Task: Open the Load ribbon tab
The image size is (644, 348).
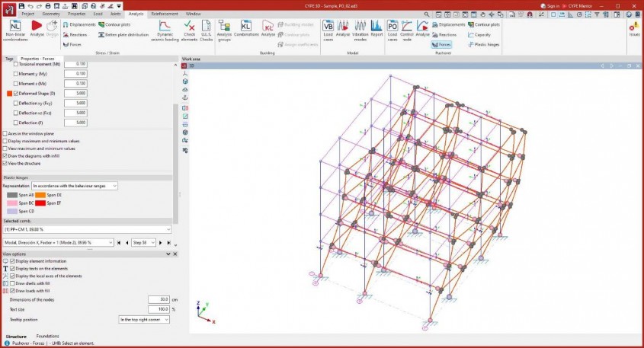Action: pyautogui.click(x=98, y=14)
